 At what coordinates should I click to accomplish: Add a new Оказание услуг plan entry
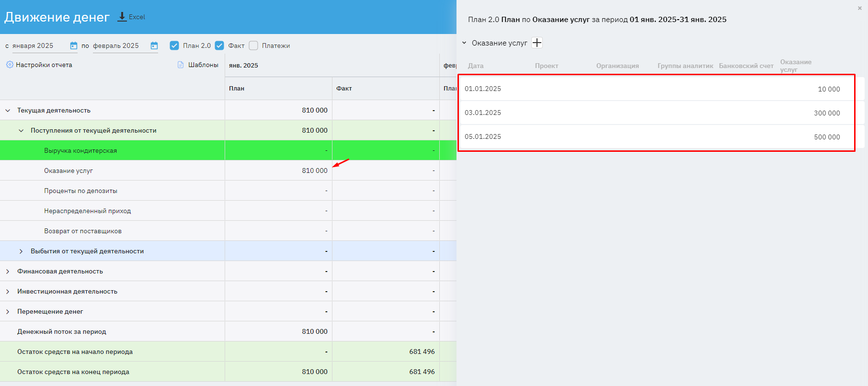[537, 43]
